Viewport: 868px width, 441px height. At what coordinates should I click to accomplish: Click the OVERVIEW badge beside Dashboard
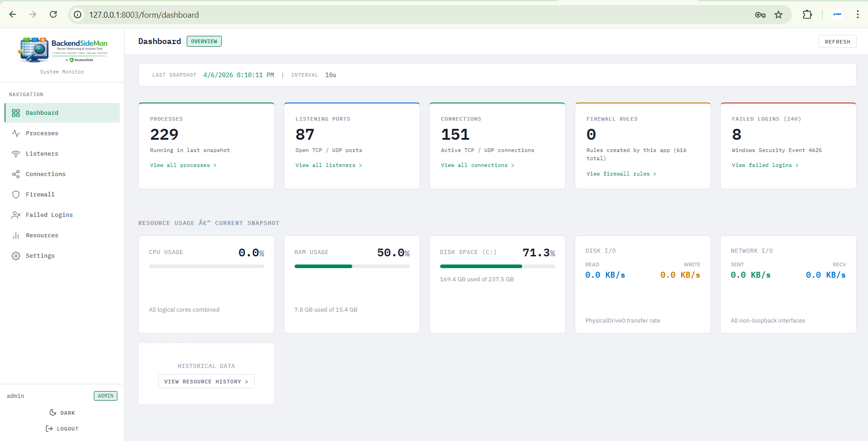coord(204,41)
